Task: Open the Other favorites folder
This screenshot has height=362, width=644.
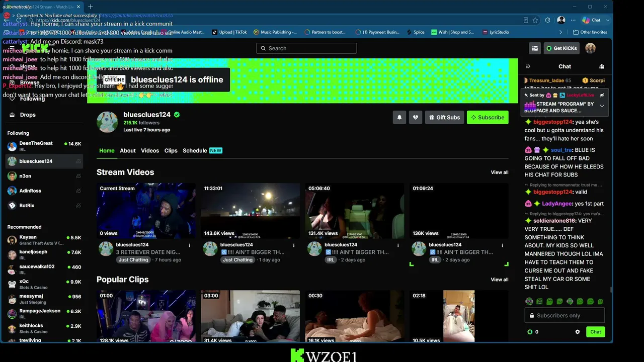Action: (x=590, y=32)
